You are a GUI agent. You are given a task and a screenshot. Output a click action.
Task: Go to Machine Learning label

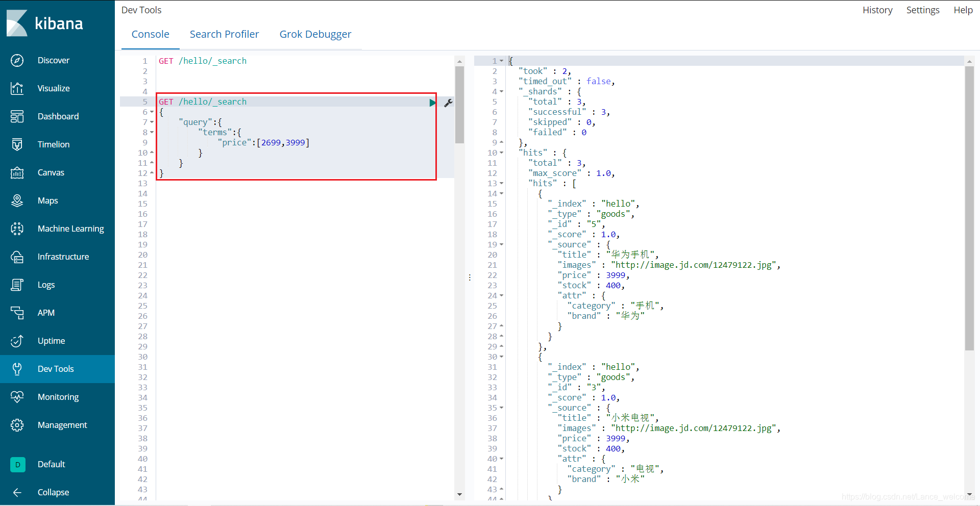(x=71, y=229)
